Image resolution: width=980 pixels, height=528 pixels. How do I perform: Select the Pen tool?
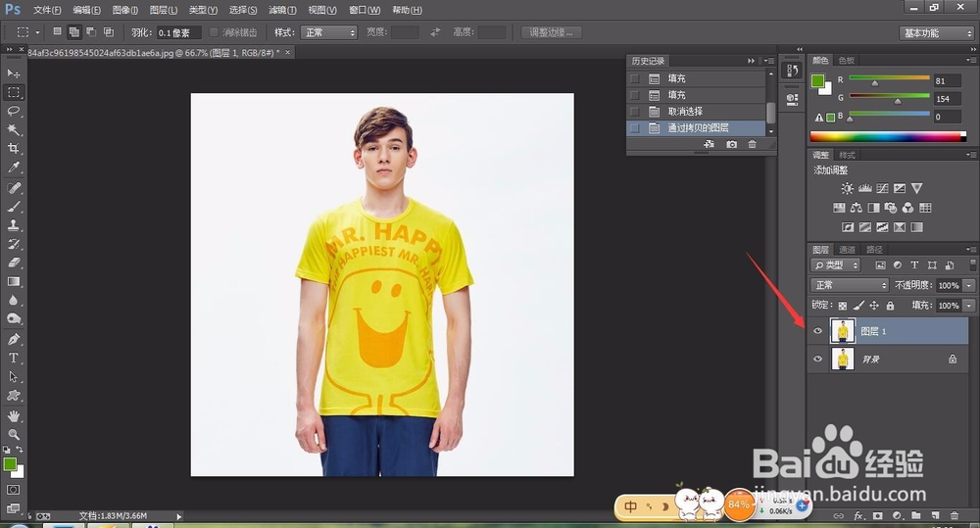pyautogui.click(x=13, y=339)
